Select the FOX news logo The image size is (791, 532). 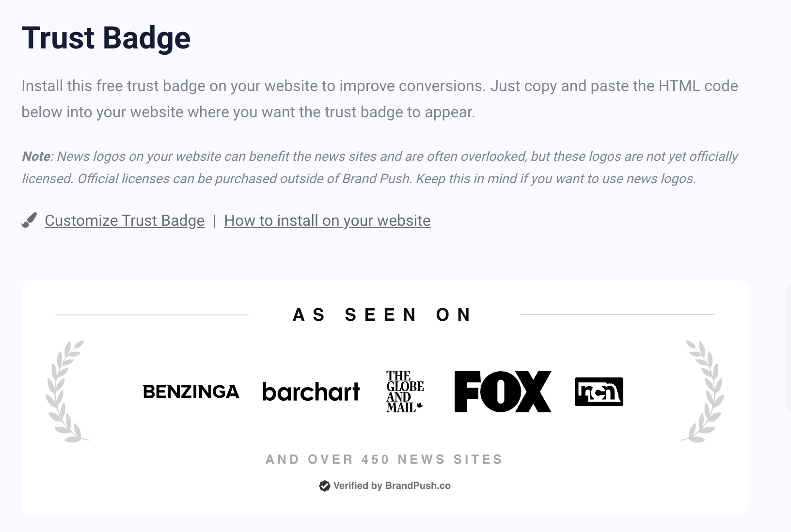[x=502, y=391]
